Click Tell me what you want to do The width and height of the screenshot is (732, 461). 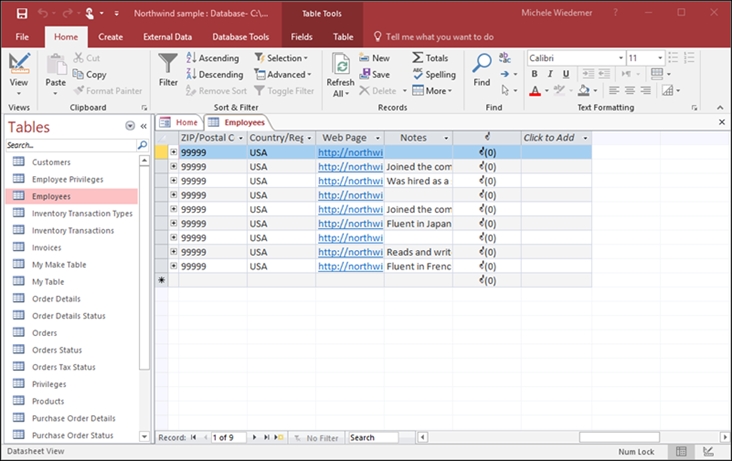(439, 37)
